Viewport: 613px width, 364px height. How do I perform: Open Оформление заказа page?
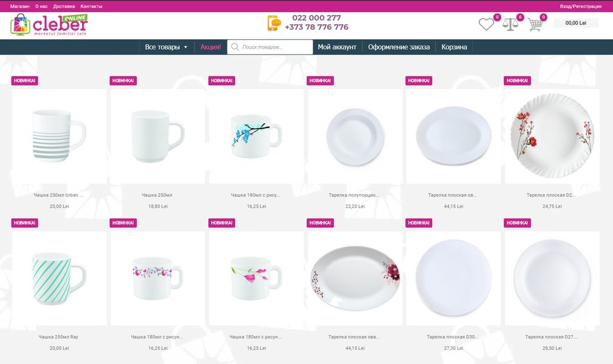pos(399,47)
